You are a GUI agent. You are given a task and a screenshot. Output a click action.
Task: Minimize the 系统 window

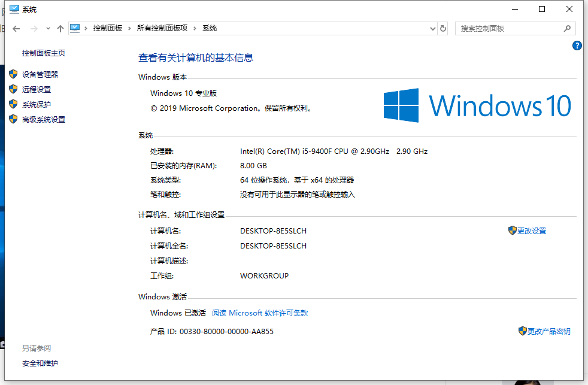[x=515, y=9]
